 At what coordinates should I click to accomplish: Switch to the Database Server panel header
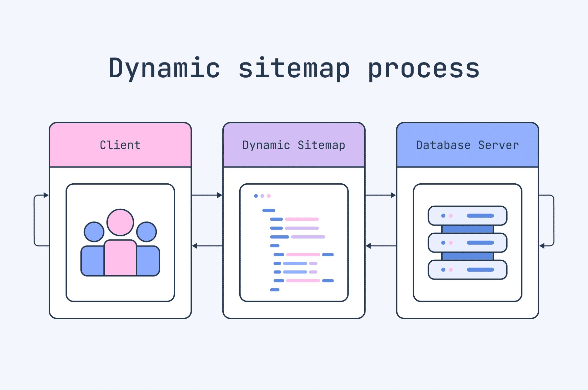[467, 145]
